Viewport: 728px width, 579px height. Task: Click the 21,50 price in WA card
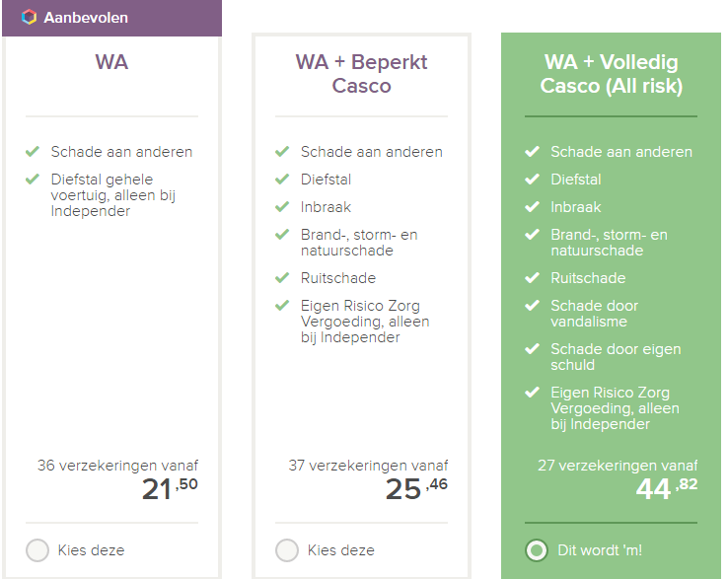point(170,489)
